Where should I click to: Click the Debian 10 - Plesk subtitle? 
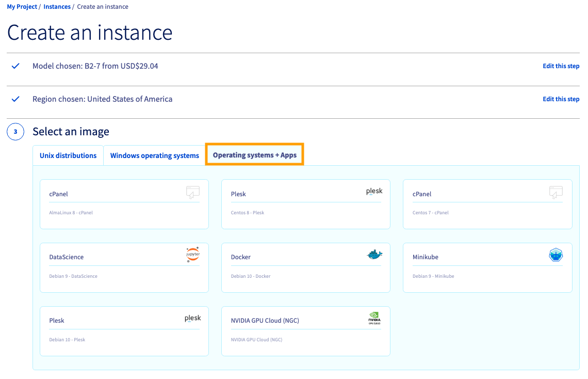(x=67, y=340)
